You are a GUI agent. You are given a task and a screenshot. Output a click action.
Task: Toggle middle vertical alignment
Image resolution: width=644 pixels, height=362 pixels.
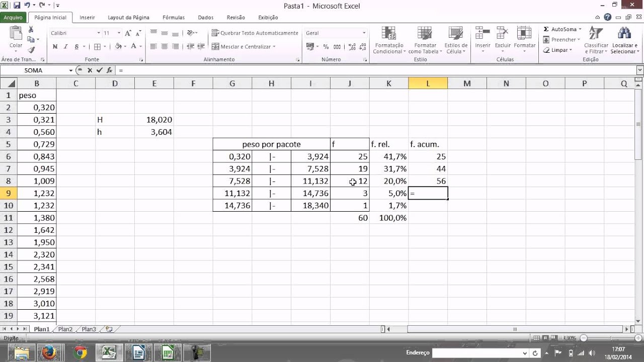pos(165,33)
